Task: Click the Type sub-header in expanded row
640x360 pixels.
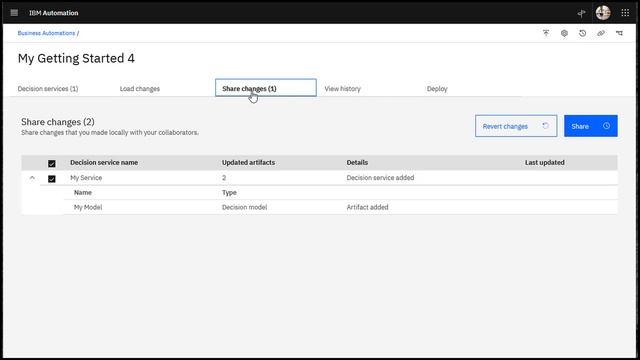Action: tap(229, 192)
